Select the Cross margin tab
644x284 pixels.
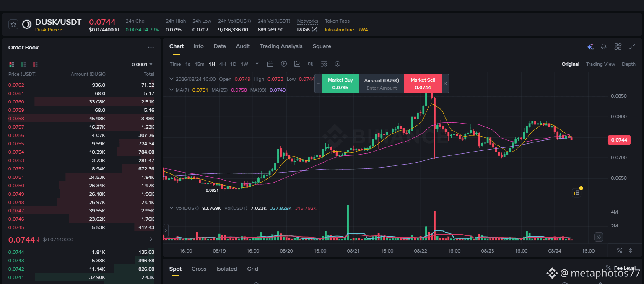coord(199,269)
